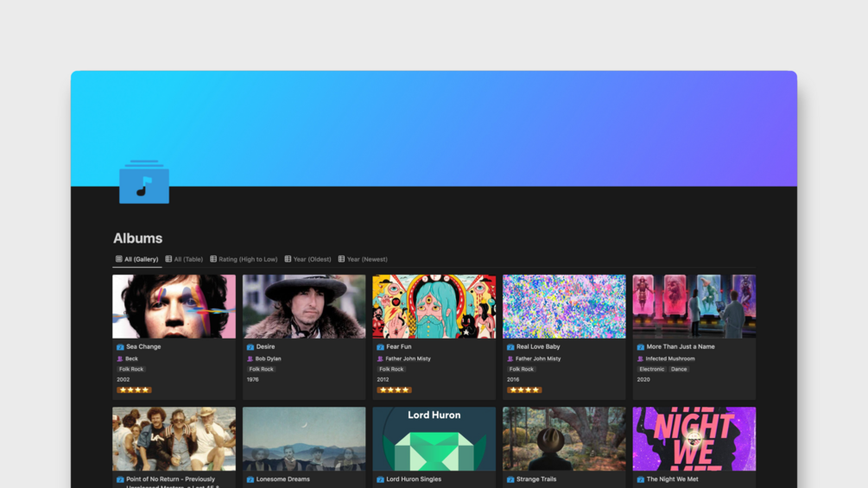Open the Real Love Baby cover art

coord(564,307)
